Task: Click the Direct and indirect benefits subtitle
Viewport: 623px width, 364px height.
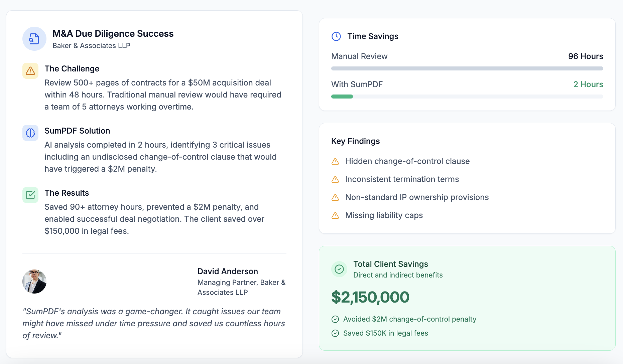Action: pos(398,275)
